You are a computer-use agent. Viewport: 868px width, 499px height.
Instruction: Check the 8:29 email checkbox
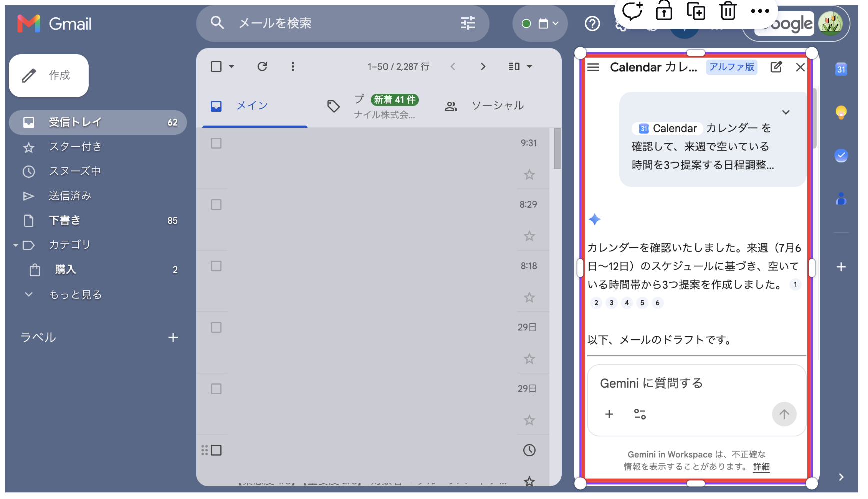(216, 205)
